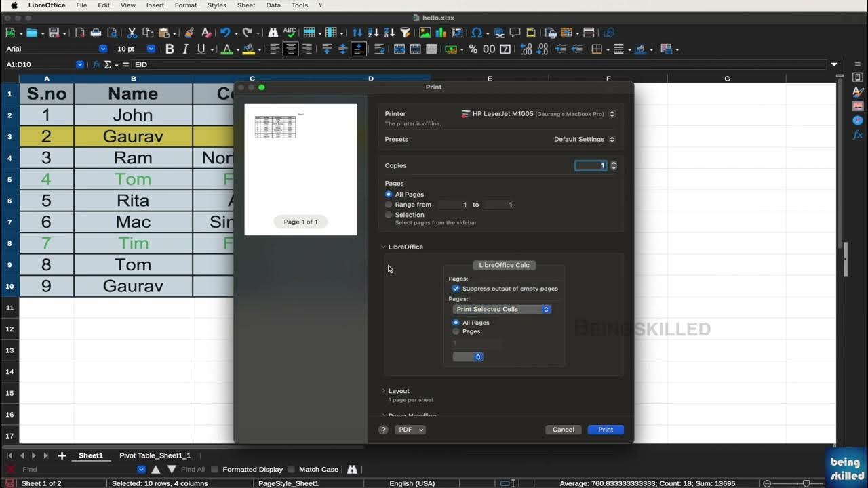The width and height of the screenshot is (868, 488).
Task: Select the Range from radio button
Action: [x=389, y=205]
